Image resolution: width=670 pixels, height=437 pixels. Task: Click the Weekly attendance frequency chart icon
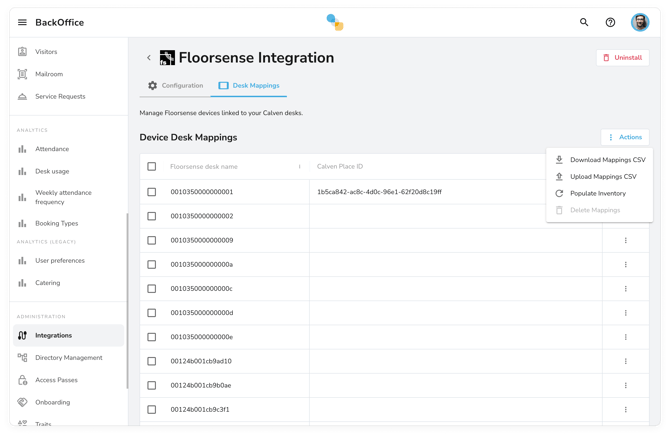(x=22, y=197)
